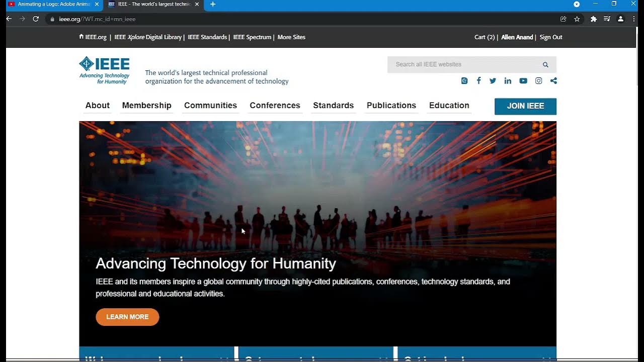The height and width of the screenshot is (362, 644).
Task: Open the Conferences menu
Action: point(275,106)
